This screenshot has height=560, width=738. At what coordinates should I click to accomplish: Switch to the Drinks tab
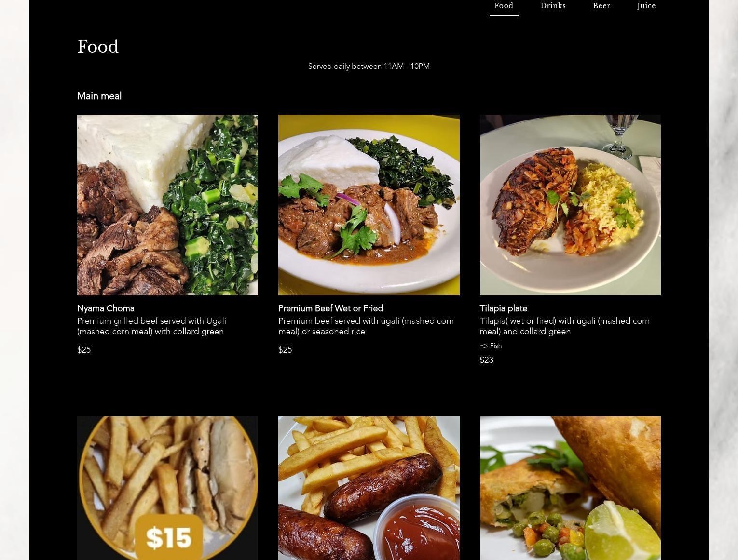click(553, 6)
